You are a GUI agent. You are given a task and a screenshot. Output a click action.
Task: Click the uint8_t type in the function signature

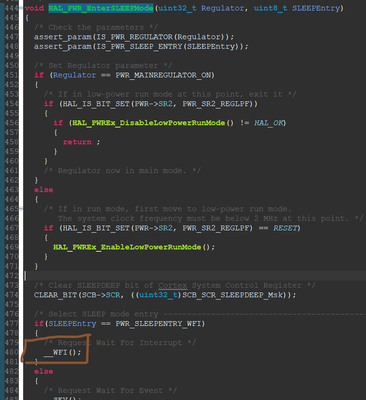click(x=270, y=8)
